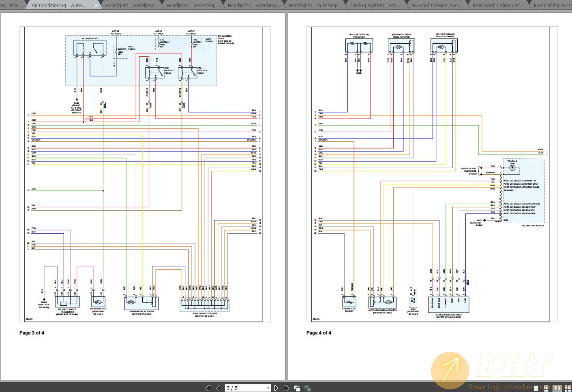
Task: Click the BLOWER RELAY label
Action: point(90,38)
